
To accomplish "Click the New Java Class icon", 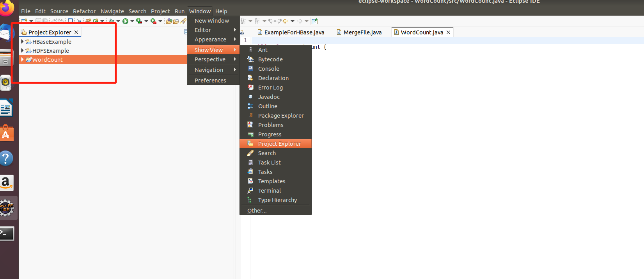I will [x=96, y=21].
